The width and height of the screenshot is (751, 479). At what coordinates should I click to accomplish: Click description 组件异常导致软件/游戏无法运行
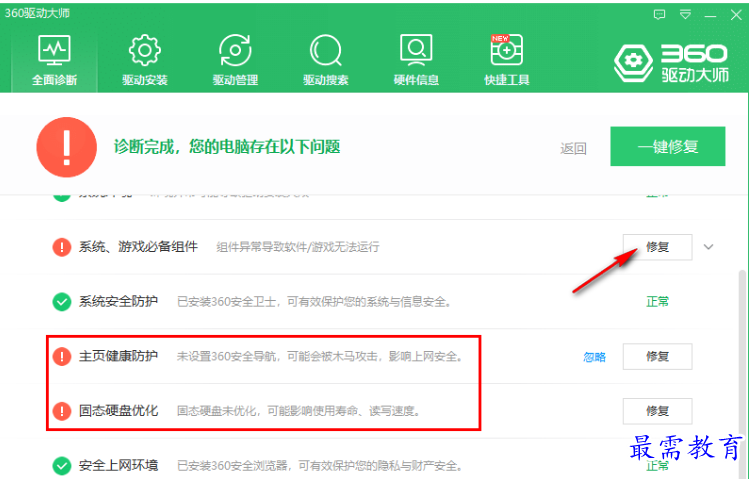click(x=297, y=247)
